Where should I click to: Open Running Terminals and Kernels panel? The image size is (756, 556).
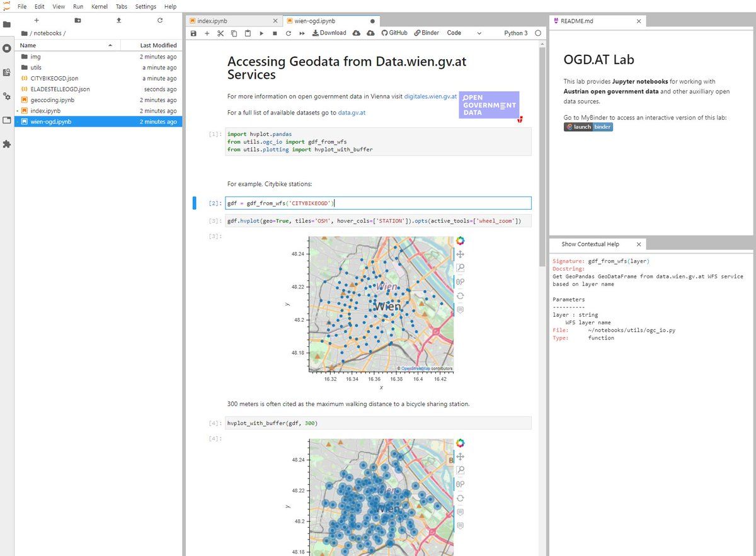[x=7, y=48]
